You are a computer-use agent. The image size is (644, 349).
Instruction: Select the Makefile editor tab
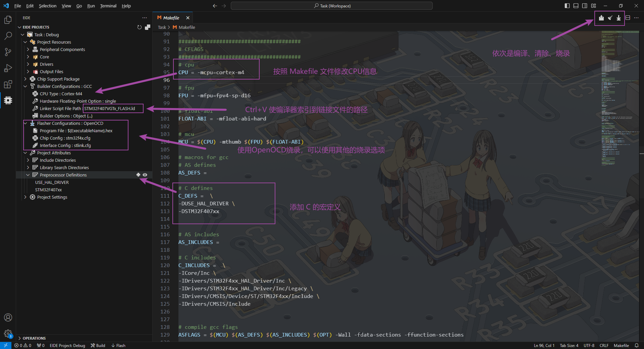[x=171, y=18]
